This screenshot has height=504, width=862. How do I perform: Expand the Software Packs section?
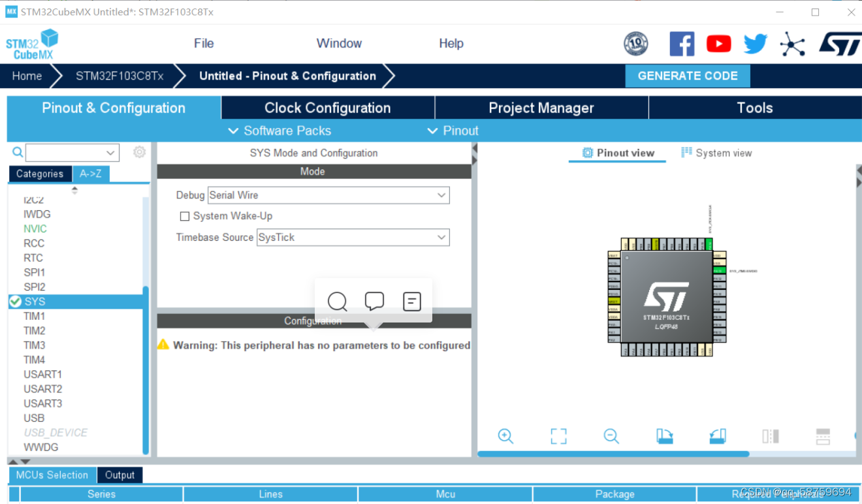click(279, 130)
